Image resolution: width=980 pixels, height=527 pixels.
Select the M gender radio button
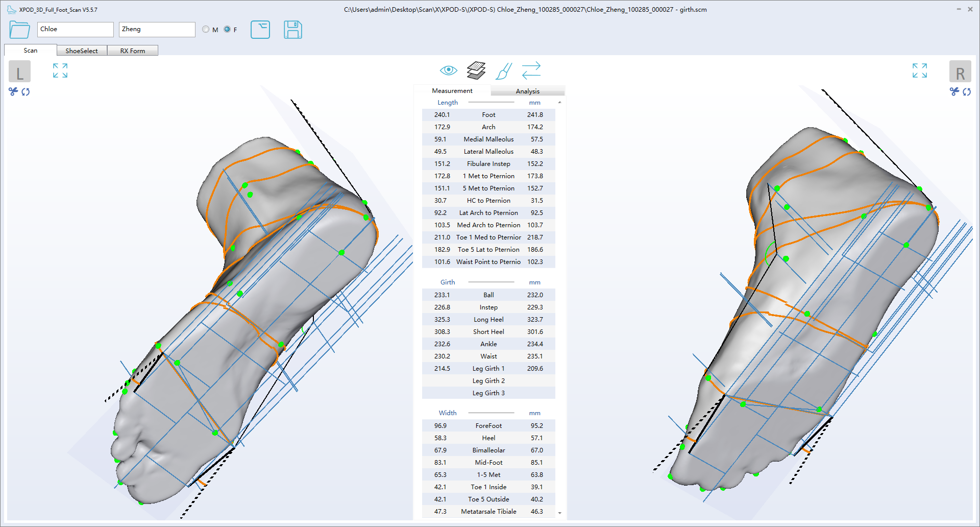click(206, 30)
